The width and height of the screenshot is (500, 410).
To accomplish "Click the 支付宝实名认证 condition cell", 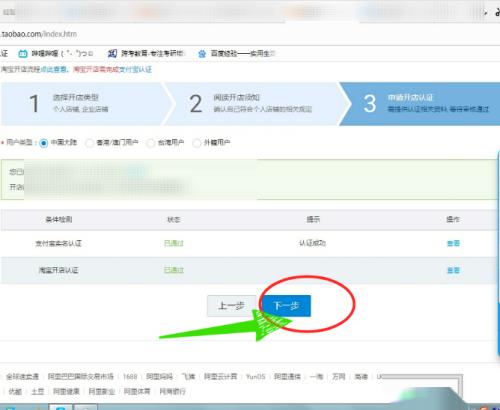I will tap(58, 243).
